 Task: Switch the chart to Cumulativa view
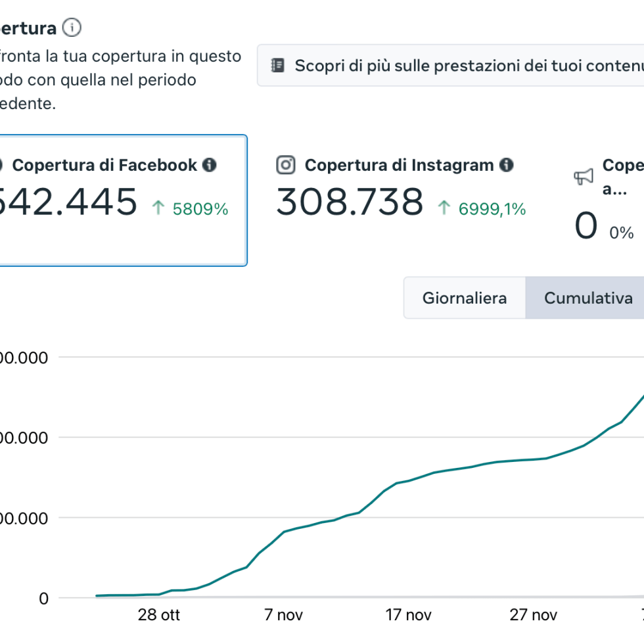coord(587,298)
